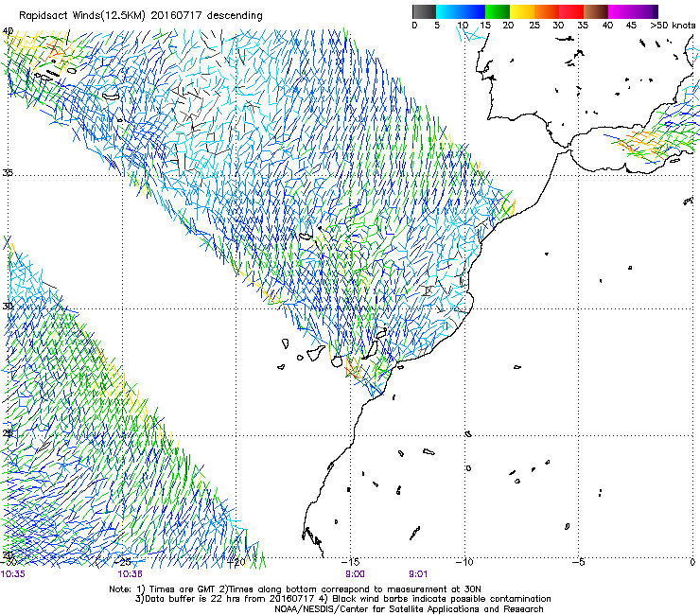700x615 pixels.
Task: Click the orange 25-30 knots legend swatch
Action: pos(547,11)
